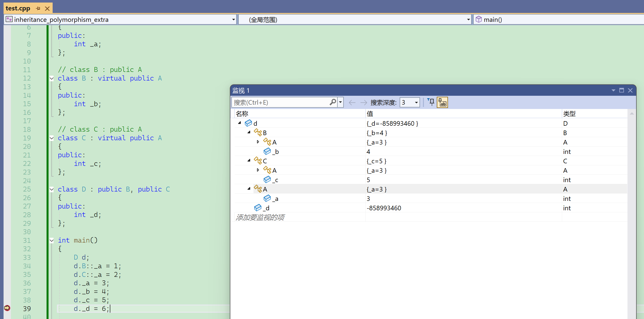This screenshot has width=644, height=319.
Task: Toggle the highlighted format text icon
Action: tap(442, 102)
